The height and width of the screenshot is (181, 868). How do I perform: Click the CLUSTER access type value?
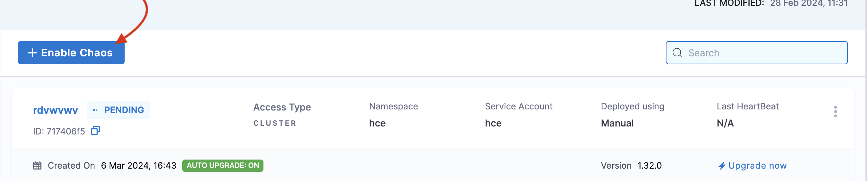tap(275, 123)
